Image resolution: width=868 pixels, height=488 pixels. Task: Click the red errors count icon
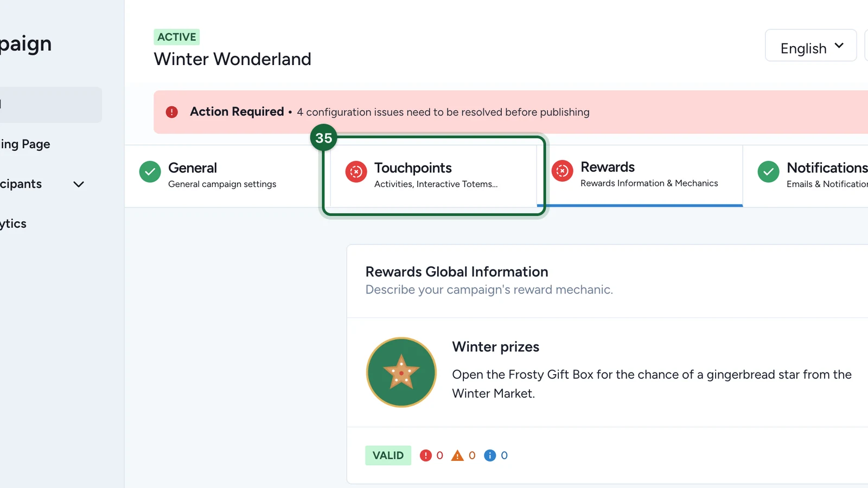(426, 455)
